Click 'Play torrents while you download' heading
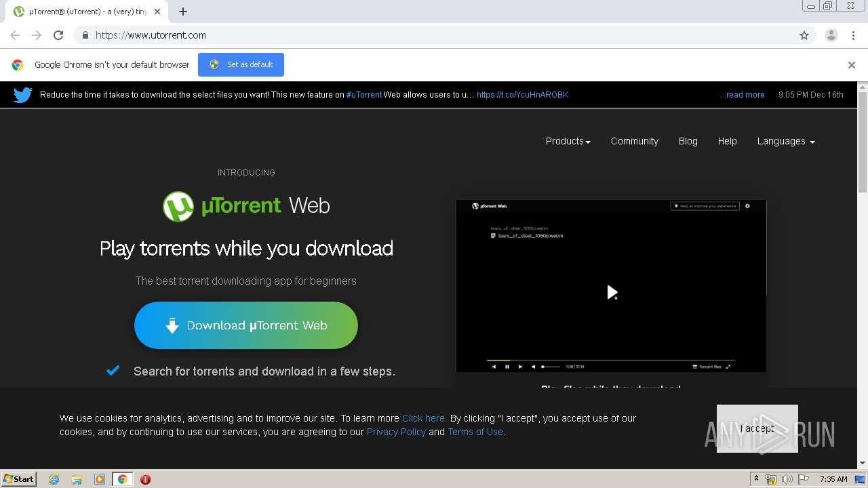The image size is (868, 488). tap(246, 248)
